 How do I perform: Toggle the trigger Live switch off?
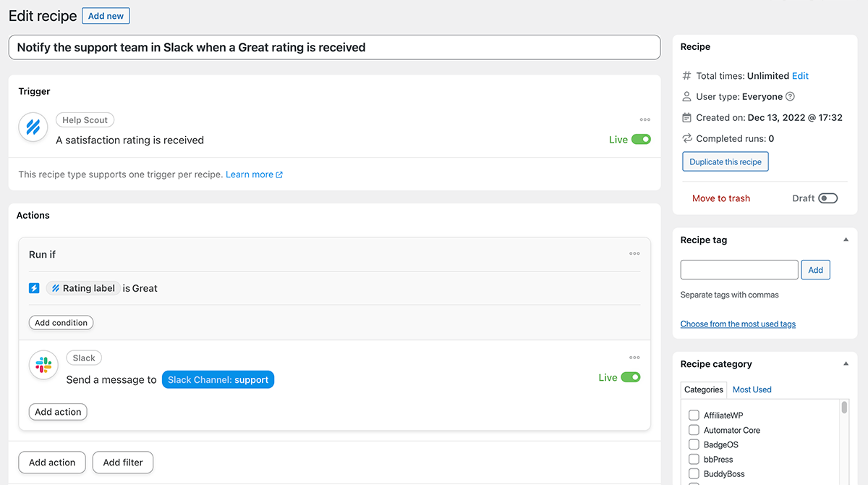641,140
